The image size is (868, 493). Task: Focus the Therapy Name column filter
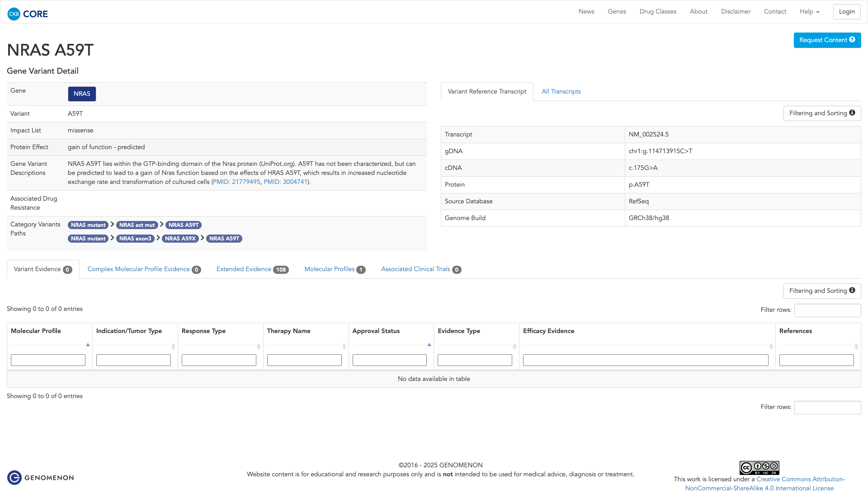coord(304,360)
